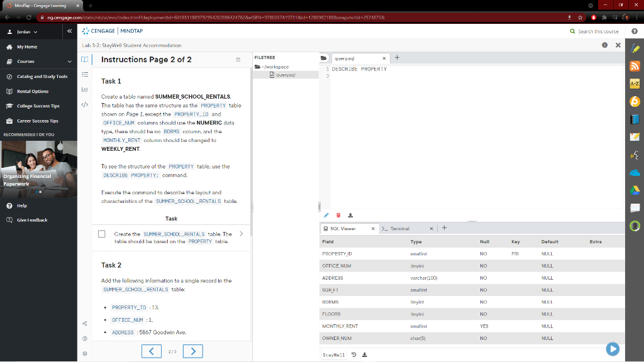Collapse the left navigation sidebar
The height and width of the screenshot is (362, 644).
(69, 30)
